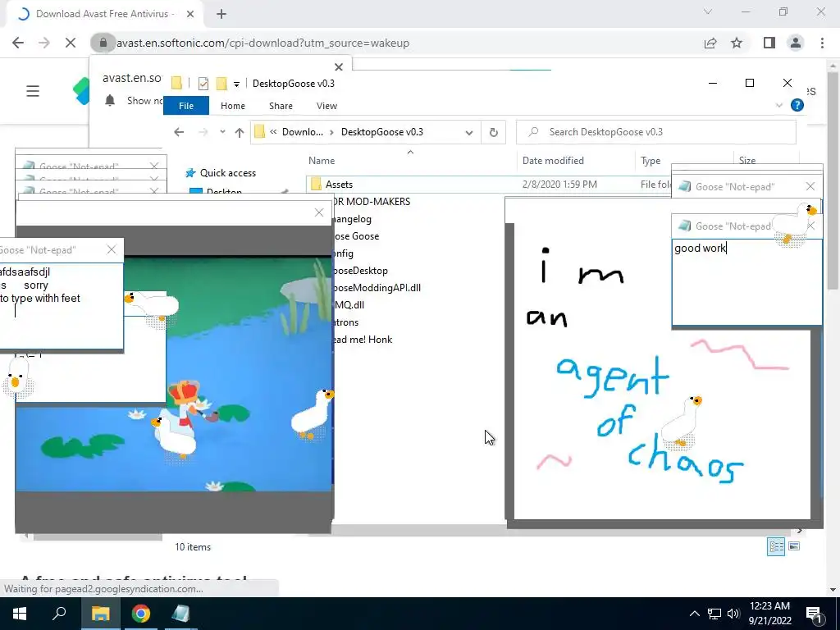Click the notification bell icon in the popup
The image size is (840, 630).
[x=110, y=100]
